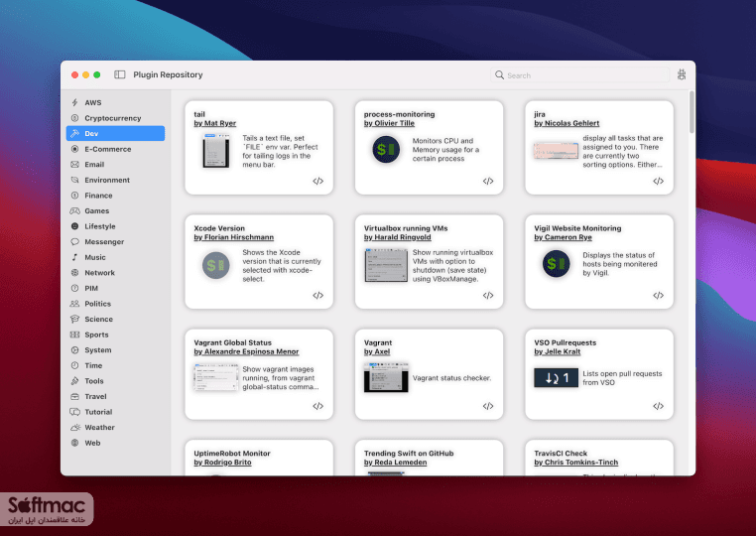View source code of jira plugin

658,181
